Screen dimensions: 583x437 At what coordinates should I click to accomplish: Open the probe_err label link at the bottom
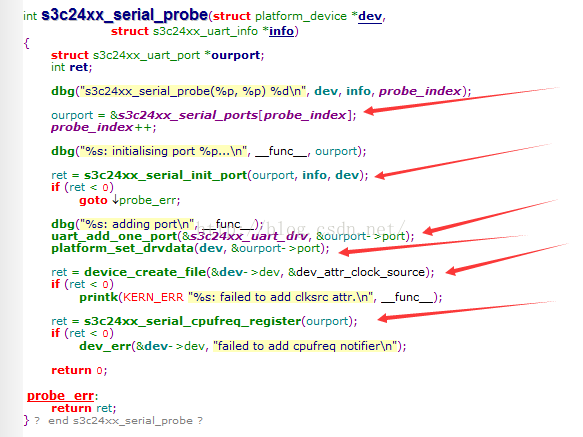coord(61,395)
